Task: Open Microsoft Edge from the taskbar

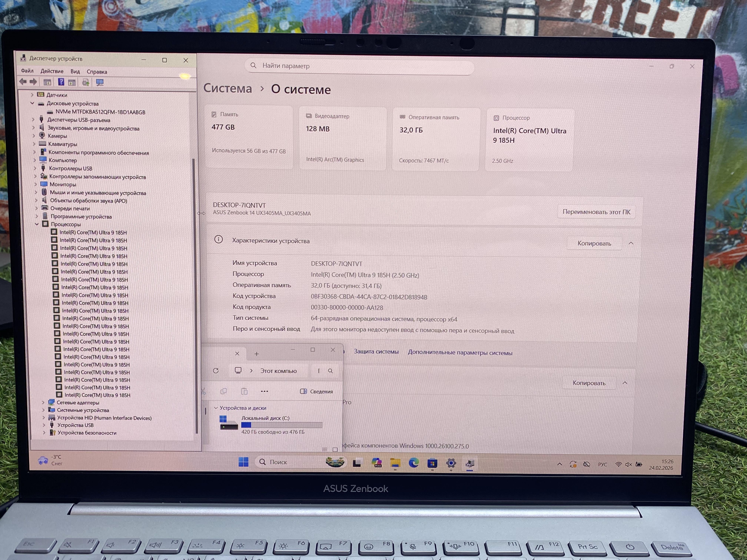Action: (x=414, y=463)
